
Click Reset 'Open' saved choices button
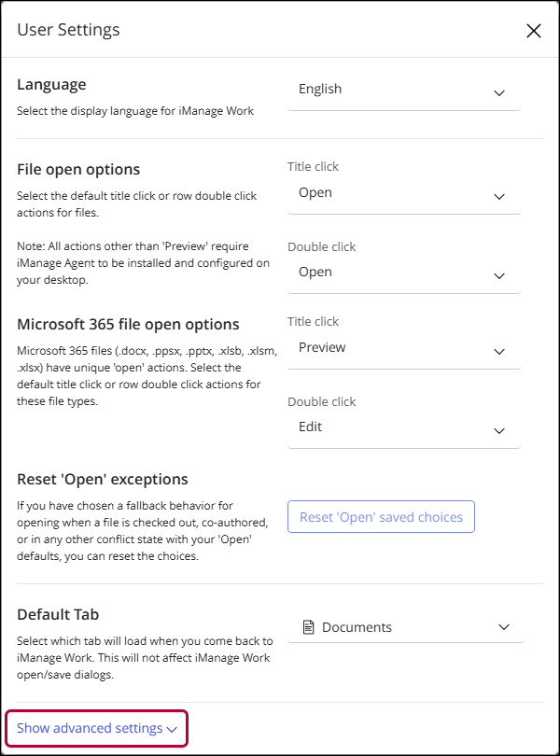(381, 517)
